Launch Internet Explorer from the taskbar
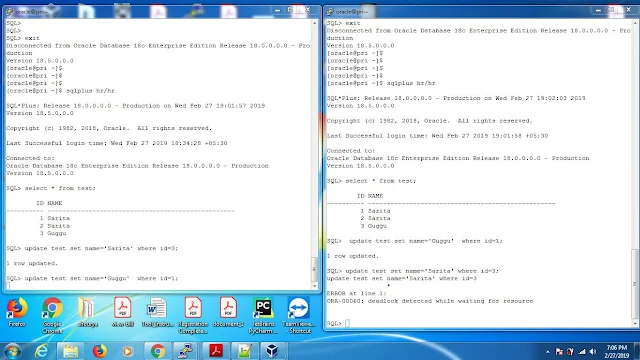 [x=41, y=351]
